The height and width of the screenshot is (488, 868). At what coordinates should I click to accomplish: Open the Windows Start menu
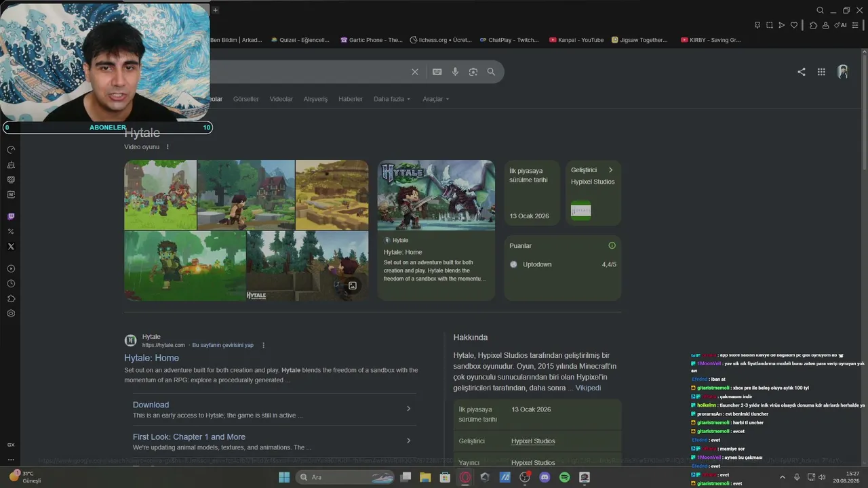[x=284, y=477]
